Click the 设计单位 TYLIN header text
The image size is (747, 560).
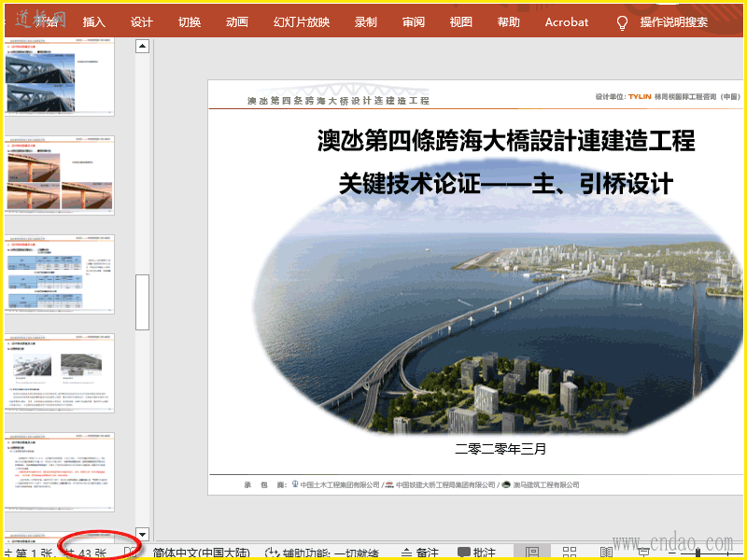click(x=667, y=97)
